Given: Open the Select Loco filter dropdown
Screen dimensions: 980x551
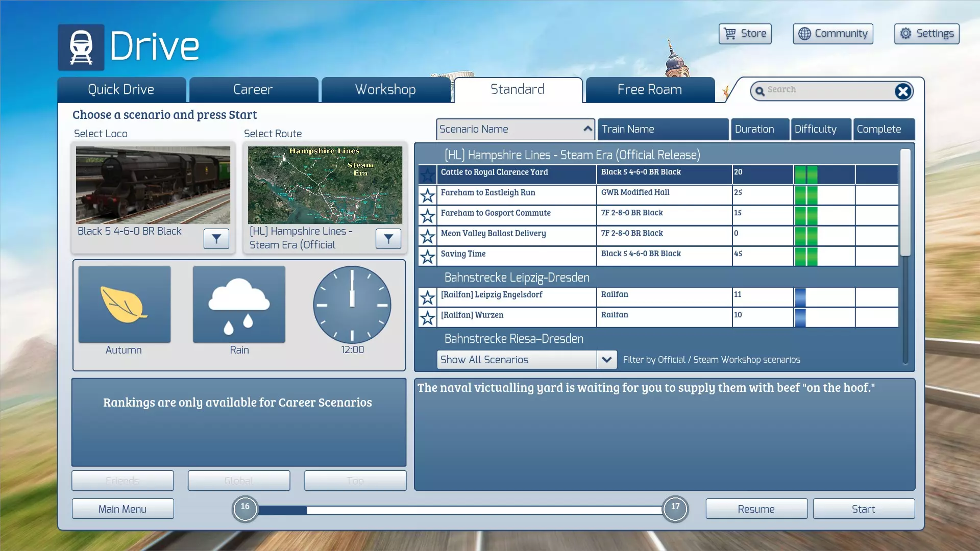Looking at the screenshot, I should (x=216, y=239).
